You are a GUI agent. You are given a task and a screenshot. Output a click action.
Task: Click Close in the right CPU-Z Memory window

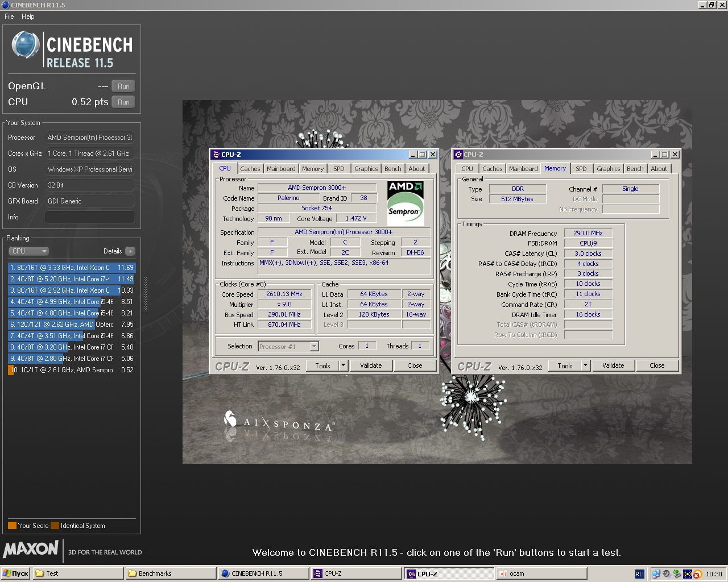[x=657, y=365]
